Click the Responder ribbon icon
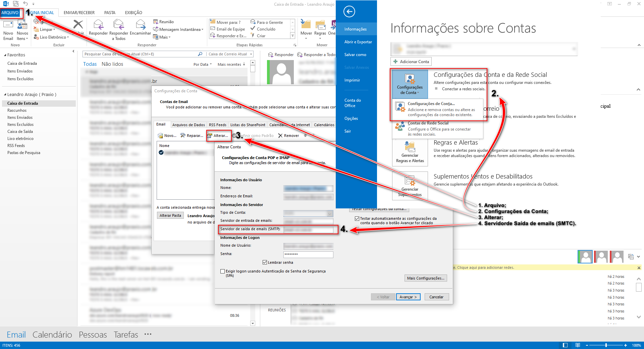 tap(98, 25)
